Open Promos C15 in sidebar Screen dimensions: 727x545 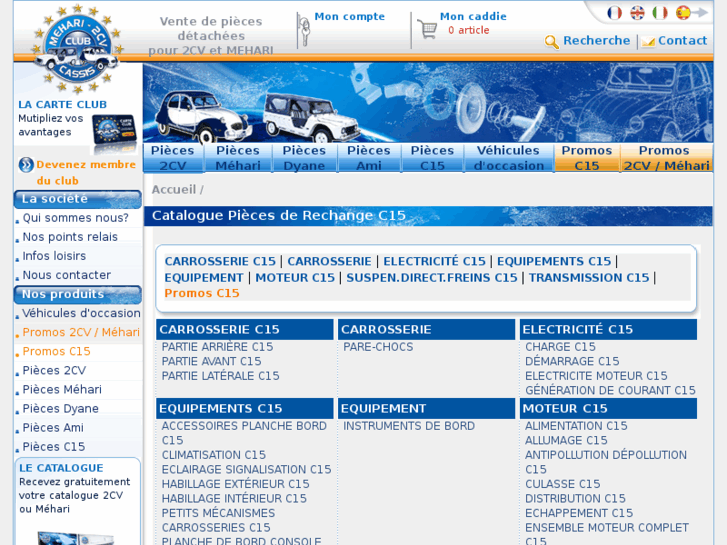57,351
